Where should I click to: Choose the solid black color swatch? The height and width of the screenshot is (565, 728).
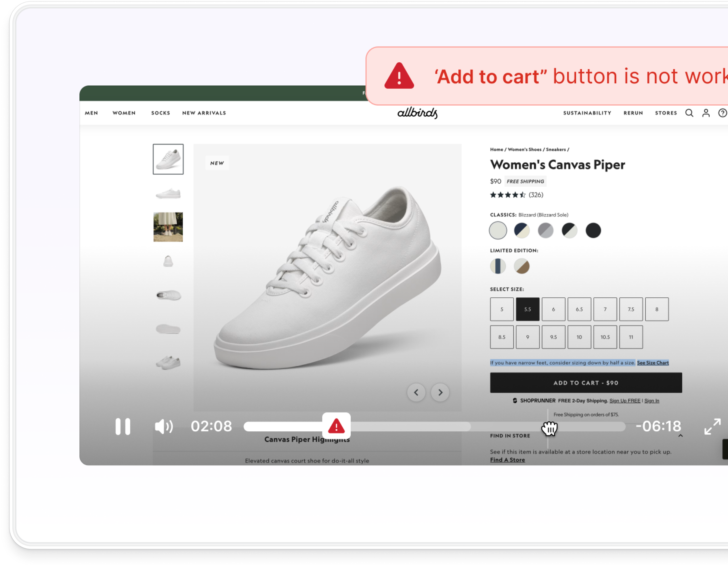593,230
